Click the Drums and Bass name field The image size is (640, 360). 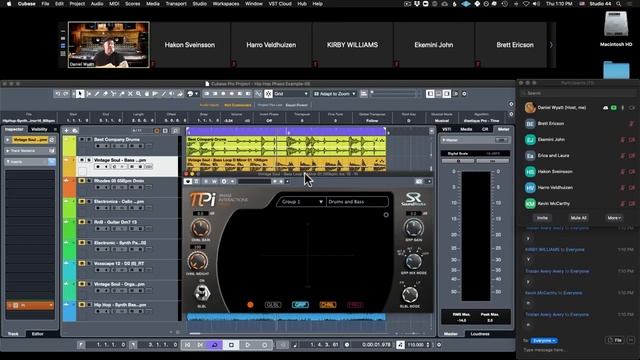pos(358,202)
